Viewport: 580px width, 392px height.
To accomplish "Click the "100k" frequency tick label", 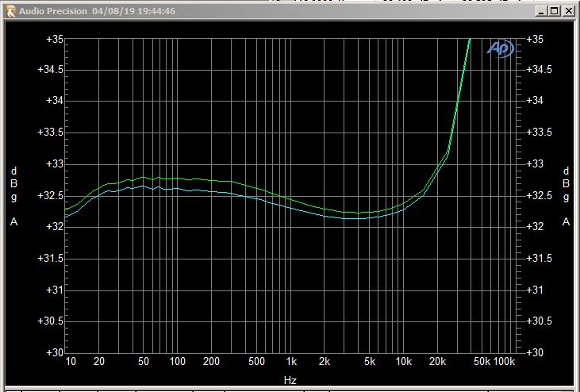I will 504,361.
